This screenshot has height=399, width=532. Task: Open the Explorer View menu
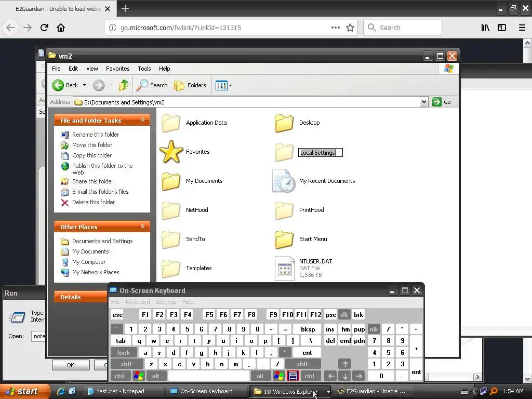[x=92, y=69]
